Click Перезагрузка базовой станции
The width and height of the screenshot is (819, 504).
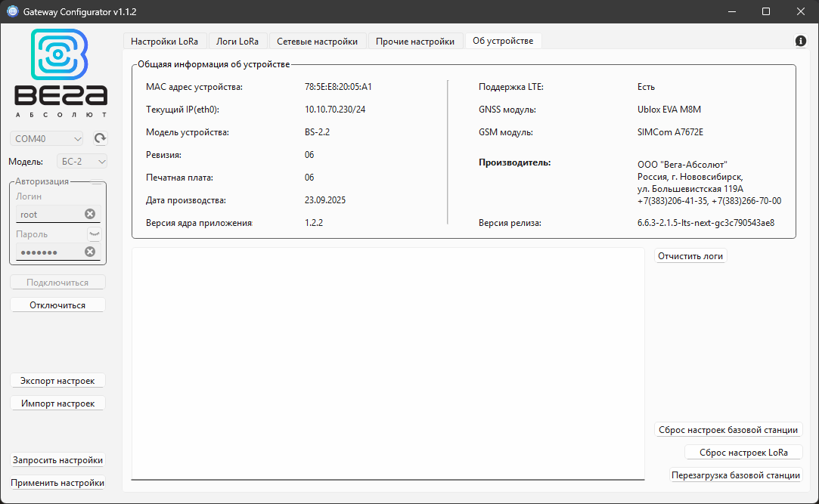[x=737, y=475]
